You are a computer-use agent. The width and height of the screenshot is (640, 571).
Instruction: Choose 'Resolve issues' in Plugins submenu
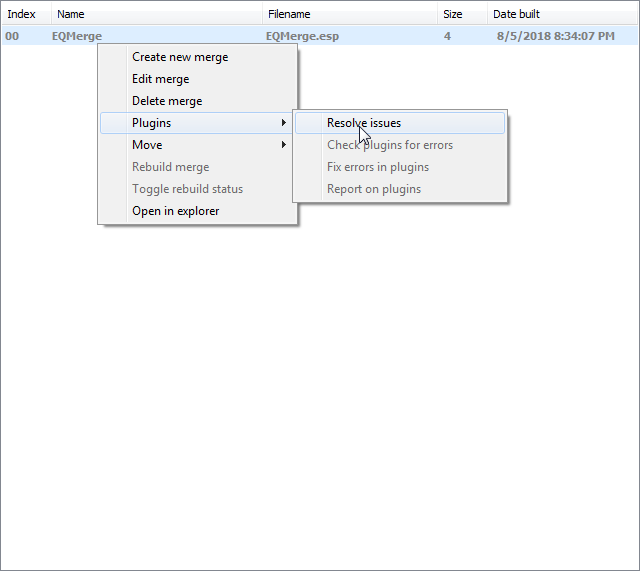[x=400, y=123]
